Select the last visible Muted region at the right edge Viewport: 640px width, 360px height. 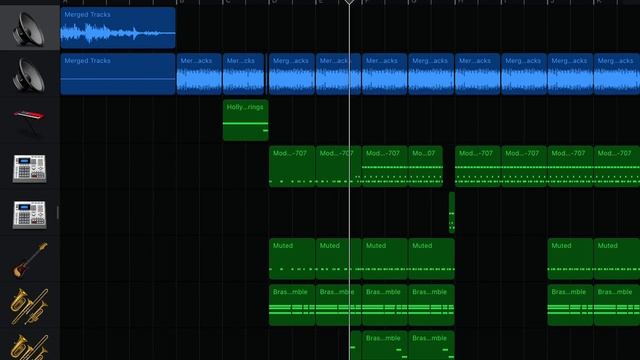pos(617,259)
